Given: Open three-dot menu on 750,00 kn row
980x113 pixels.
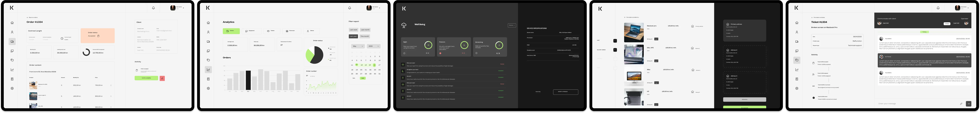Looking at the screenshot, I should pyautogui.click(x=111, y=85).
